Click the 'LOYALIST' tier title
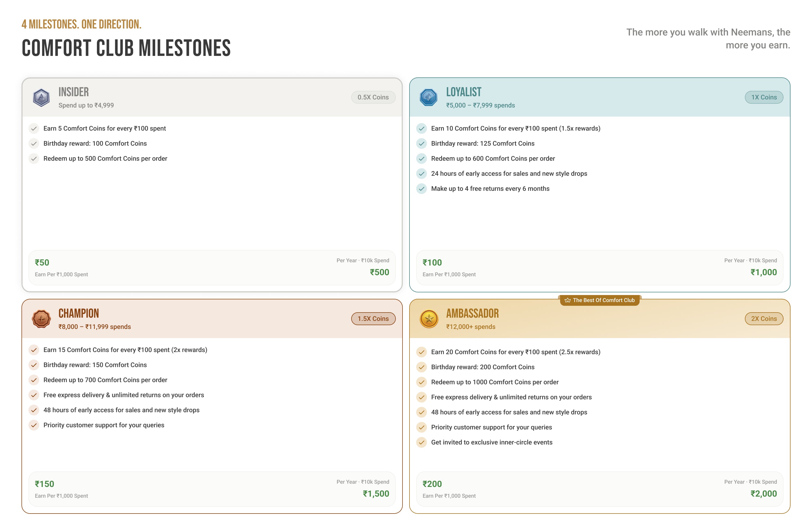This screenshot has width=812, height=531. [464, 92]
